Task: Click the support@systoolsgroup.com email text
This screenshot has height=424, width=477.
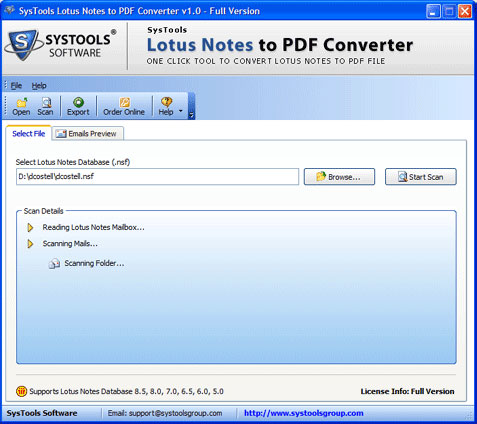Action: point(175,413)
